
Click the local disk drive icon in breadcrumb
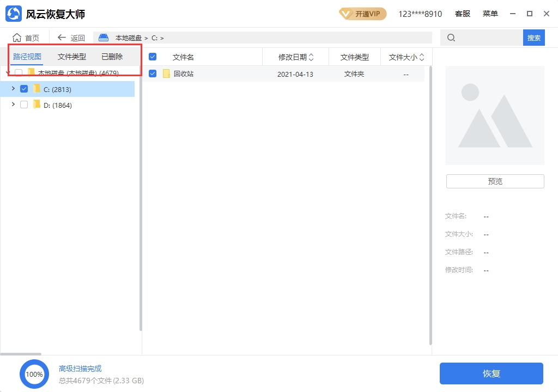[x=104, y=38]
